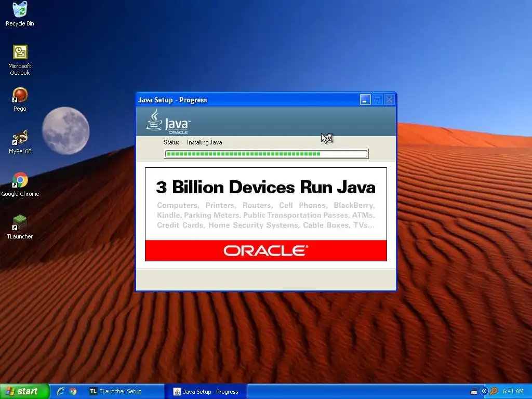Click the disabled close button of Java Setup

click(389, 100)
